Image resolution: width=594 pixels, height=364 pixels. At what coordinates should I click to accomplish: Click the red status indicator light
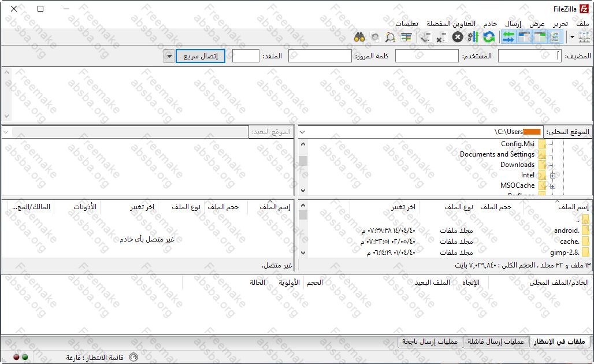[x=16, y=357]
